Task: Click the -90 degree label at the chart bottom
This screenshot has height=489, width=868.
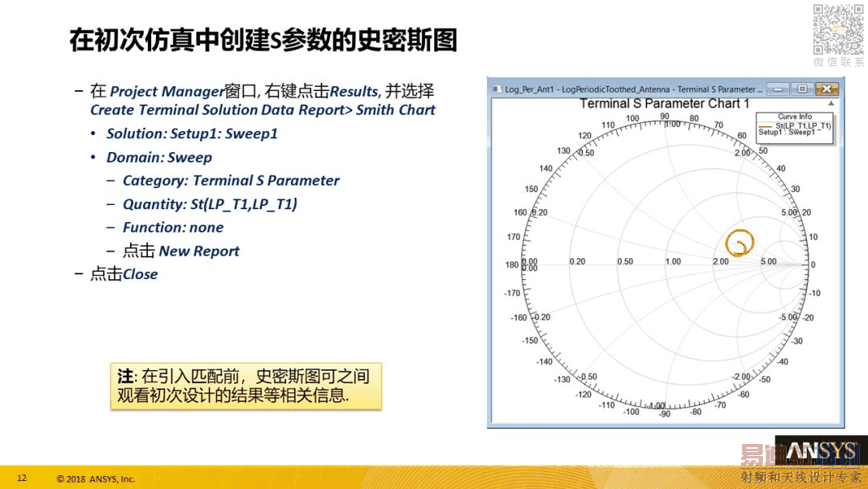Action: click(665, 413)
